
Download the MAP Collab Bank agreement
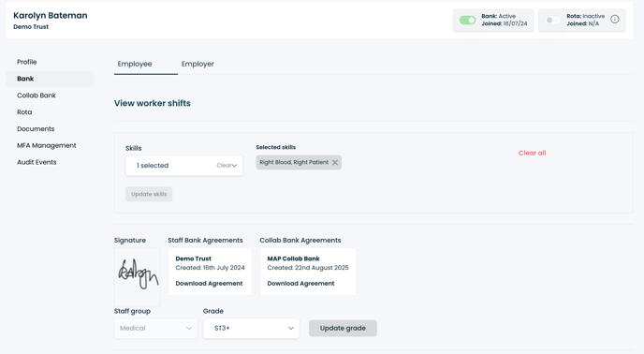pyautogui.click(x=300, y=283)
